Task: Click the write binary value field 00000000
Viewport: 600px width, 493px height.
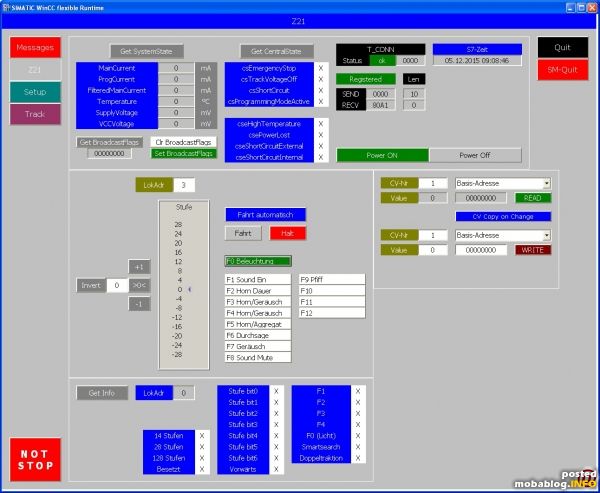Action: pyautogui.click(x=481, y=250)
